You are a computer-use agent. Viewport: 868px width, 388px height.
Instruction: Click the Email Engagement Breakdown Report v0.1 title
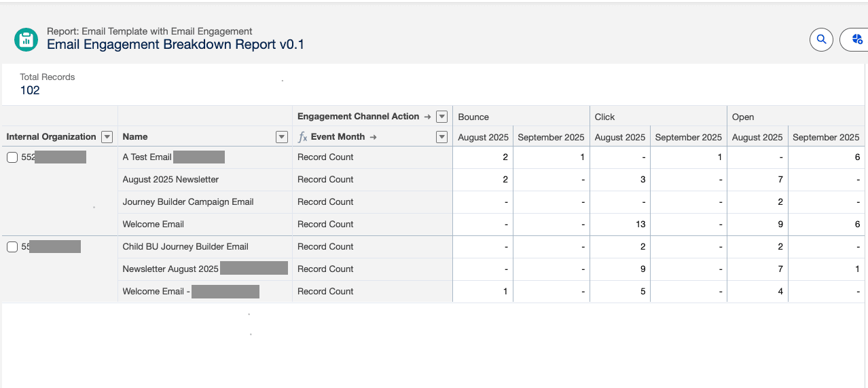(176, 45)
